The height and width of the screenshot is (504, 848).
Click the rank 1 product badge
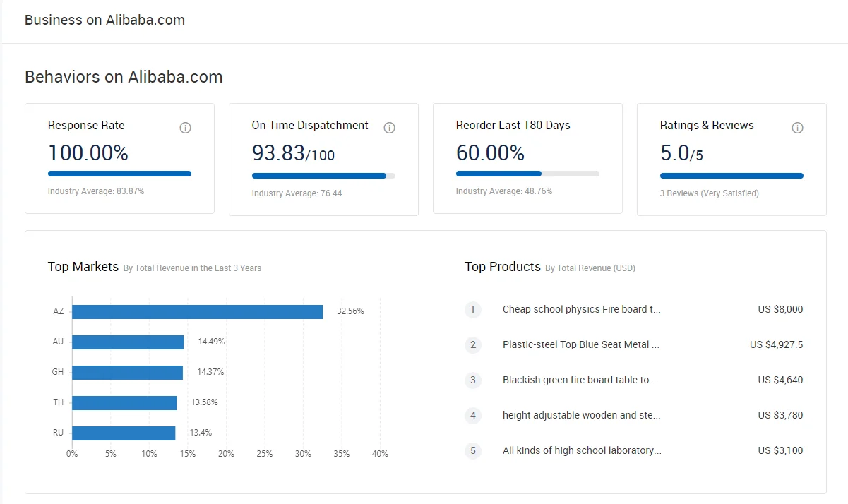point(473,309)
